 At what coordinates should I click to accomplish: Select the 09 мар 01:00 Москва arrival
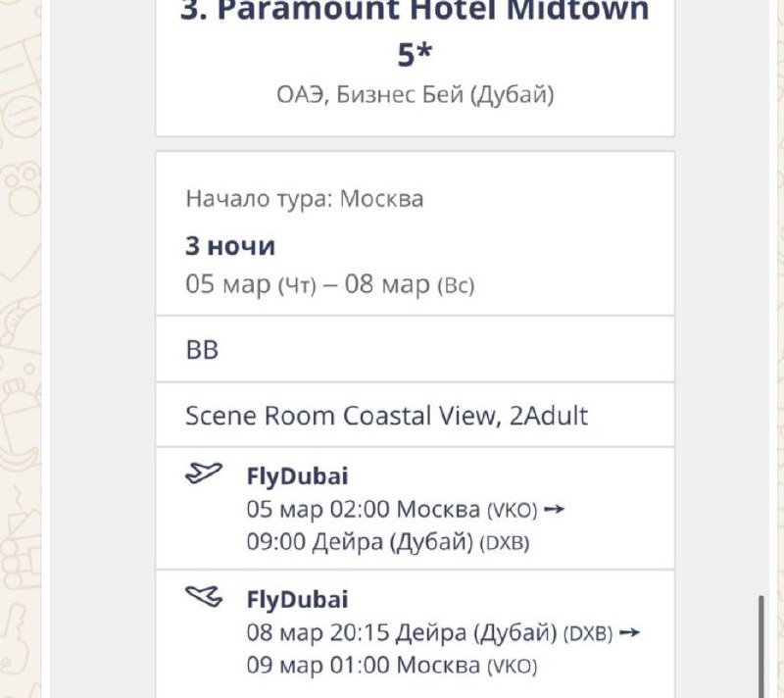click(392, 666)
